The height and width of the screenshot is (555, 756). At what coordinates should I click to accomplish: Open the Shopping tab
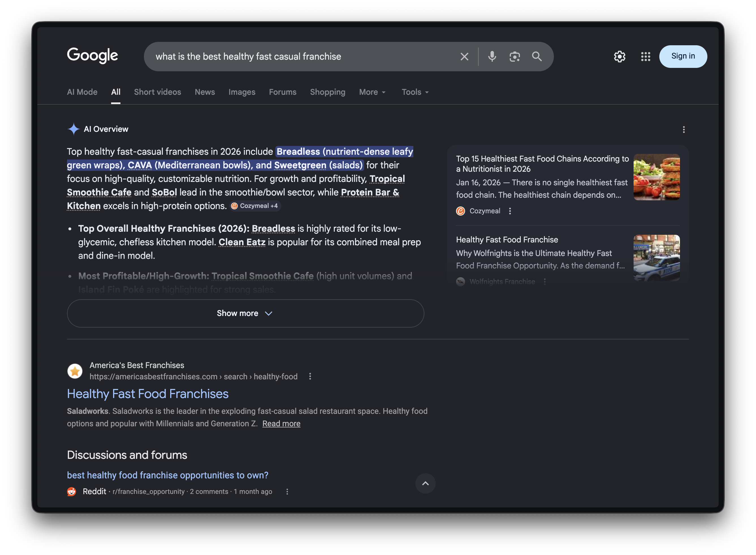pos(328,92)
